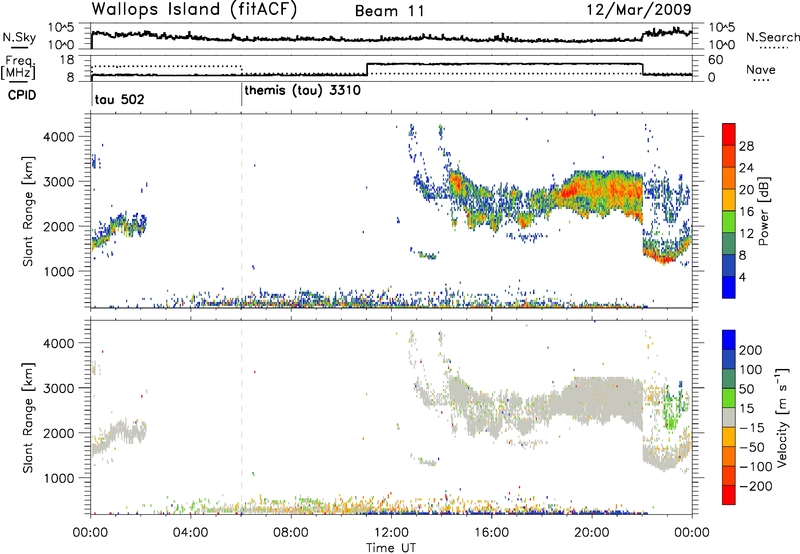Pick the yellow 16–20 dB Power swatch
Screen dimensions: 800x554
[729, 200]
